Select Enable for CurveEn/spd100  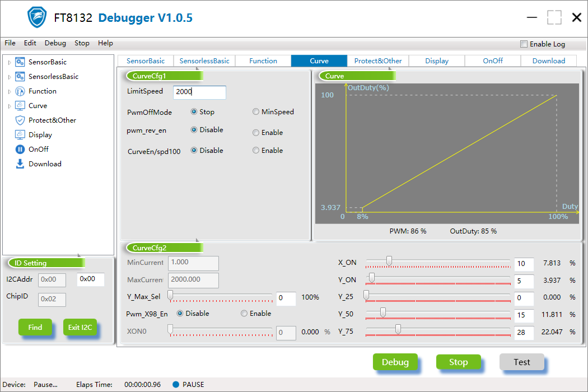(x=256, y=151)
